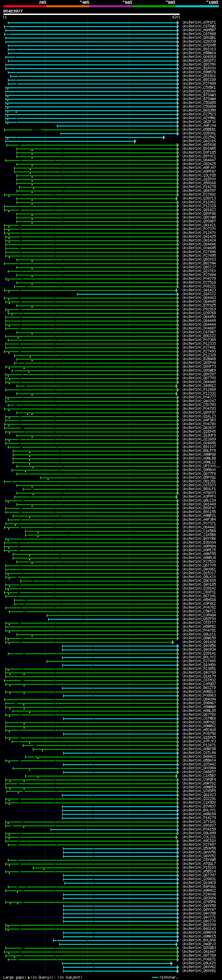Click the UniRef100_O48657 label

(x=199, y=772)
